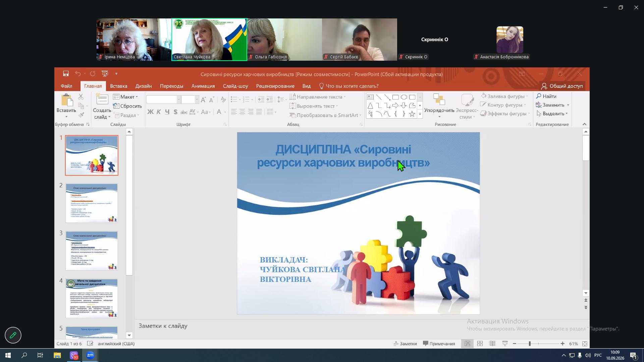Image resolution: width=644 pixels, height=362 pixels.
Task: Switch to slide sorter view icon
Action: 480,344
